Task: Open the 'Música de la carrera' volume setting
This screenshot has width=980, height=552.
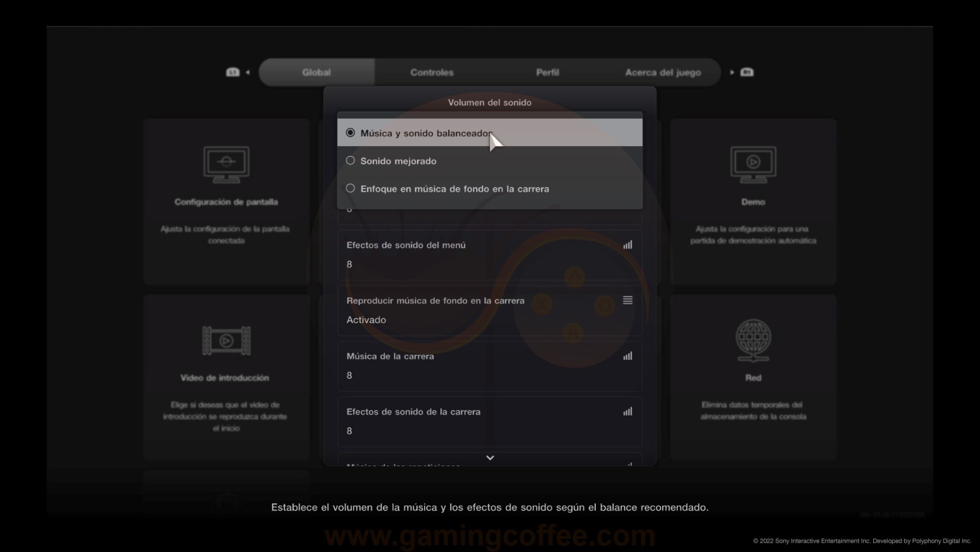Action: pos(489,366)
